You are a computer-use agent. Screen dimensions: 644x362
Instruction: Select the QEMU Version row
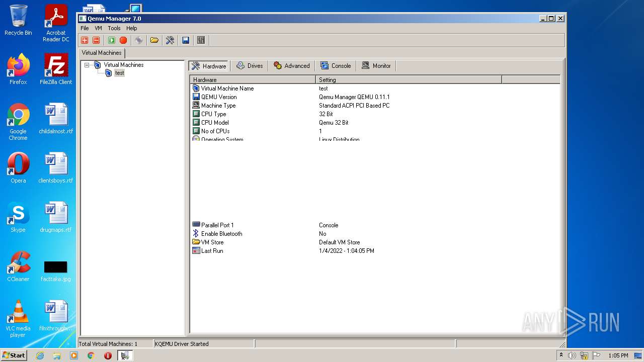pos(375,97)
